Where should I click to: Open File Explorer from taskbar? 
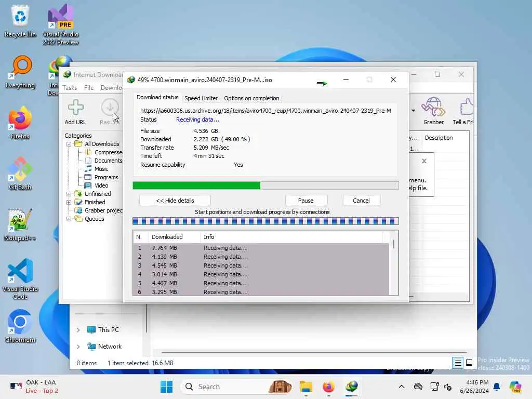(x=305, y=387)
